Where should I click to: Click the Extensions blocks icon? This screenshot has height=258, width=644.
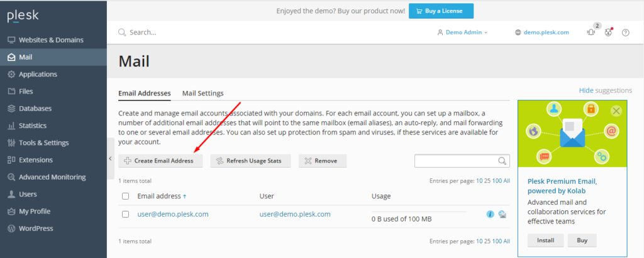11,160
